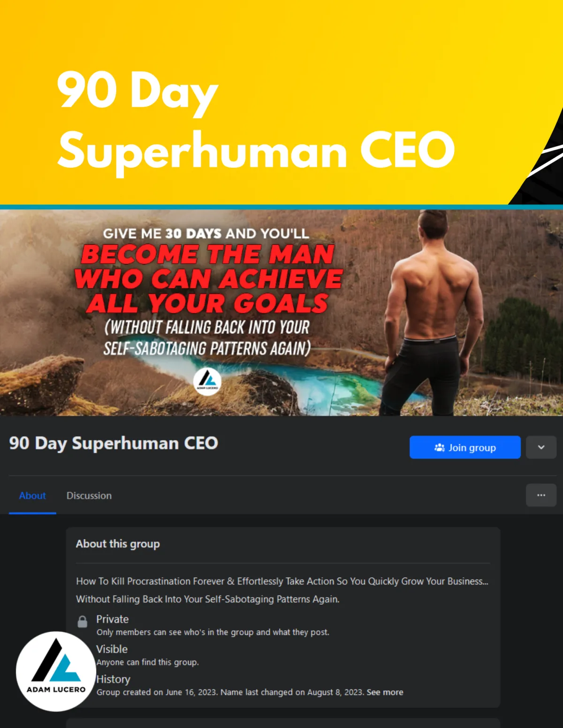
Task: Click See more in group history
Action: click(385, 692)
